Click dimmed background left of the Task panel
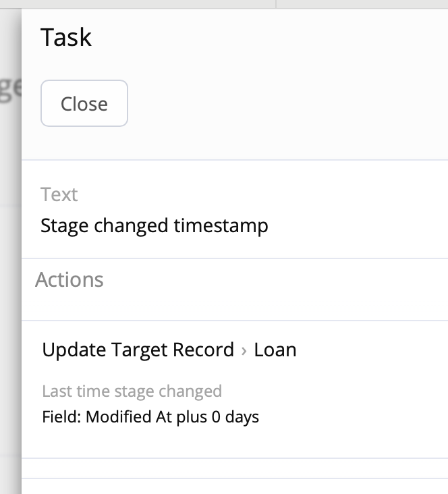 click(x=10, y=270)
